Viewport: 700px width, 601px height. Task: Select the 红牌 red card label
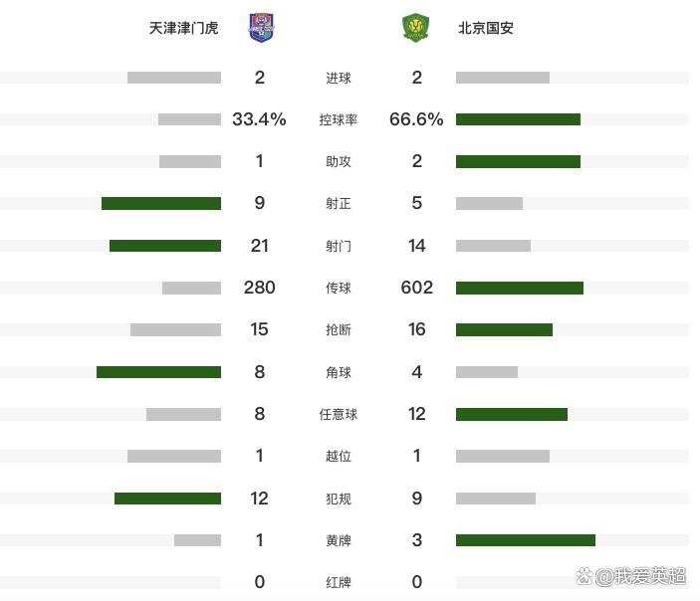[x=338, y=582]
